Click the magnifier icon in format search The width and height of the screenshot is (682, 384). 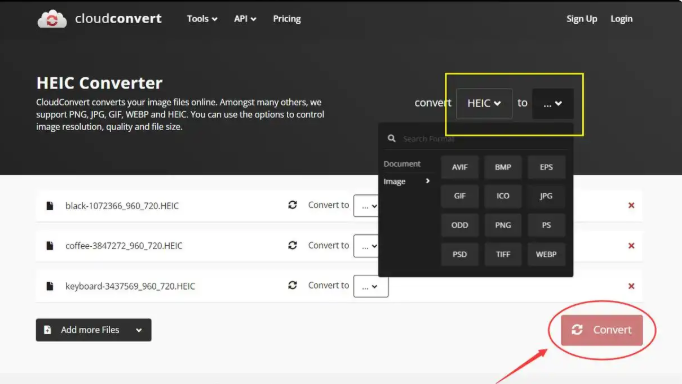tap(391, 138)
